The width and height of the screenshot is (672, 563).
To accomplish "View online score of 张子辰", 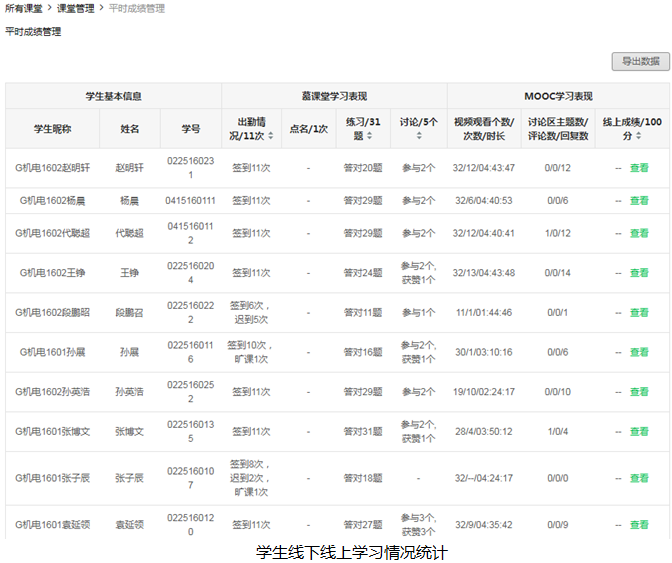I will pyautogui.click(x=639, y=478).
